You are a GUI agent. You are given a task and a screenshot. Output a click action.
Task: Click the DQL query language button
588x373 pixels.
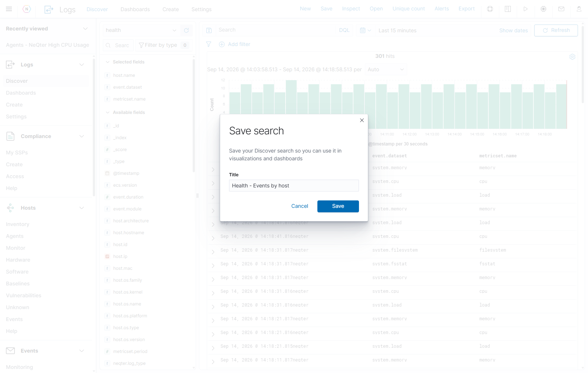(344, 30)
